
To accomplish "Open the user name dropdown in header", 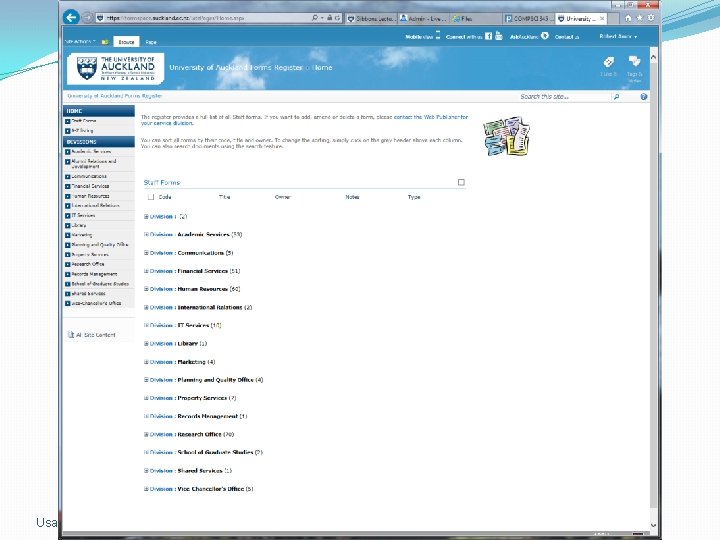I will [618, 36].
